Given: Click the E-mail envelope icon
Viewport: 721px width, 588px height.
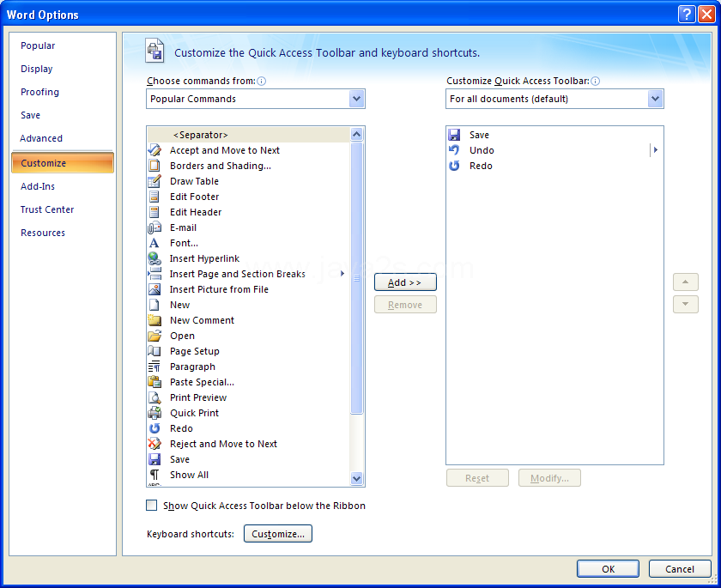Looking at the screenshot, I should pos(154,227).
